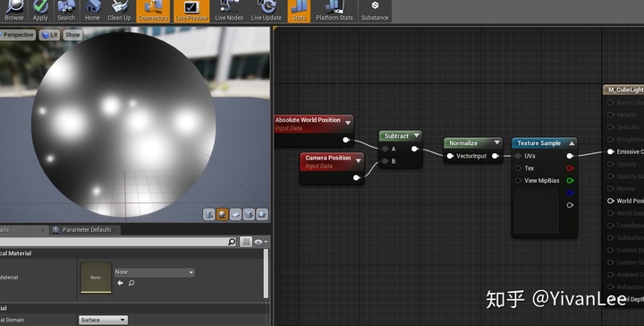Click the World Position Offset input pin
The width and height of the screenshot is (644, 326).
coord(610,201)
